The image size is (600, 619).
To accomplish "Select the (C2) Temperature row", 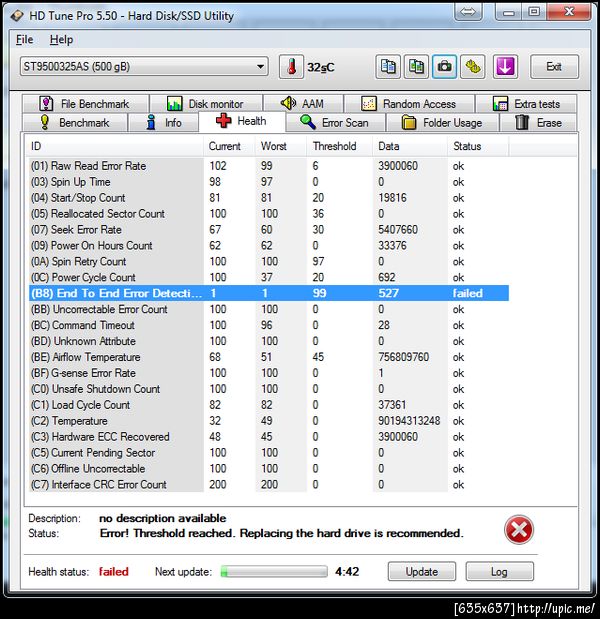I will coord(269,421).
